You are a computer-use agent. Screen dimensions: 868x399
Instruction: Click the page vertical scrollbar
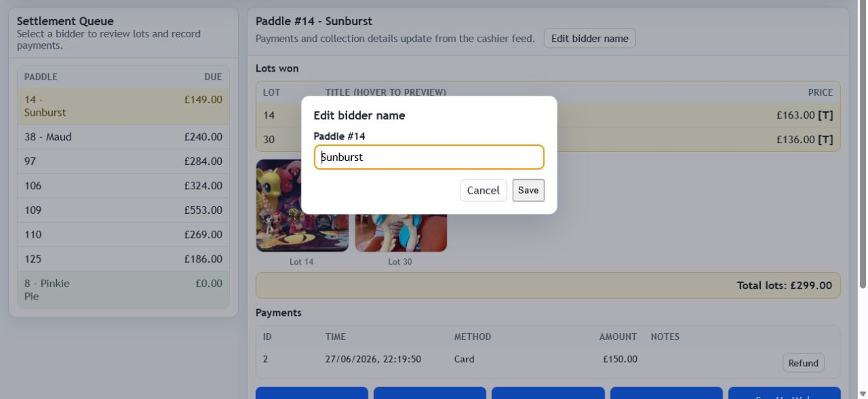pos(862,144)
